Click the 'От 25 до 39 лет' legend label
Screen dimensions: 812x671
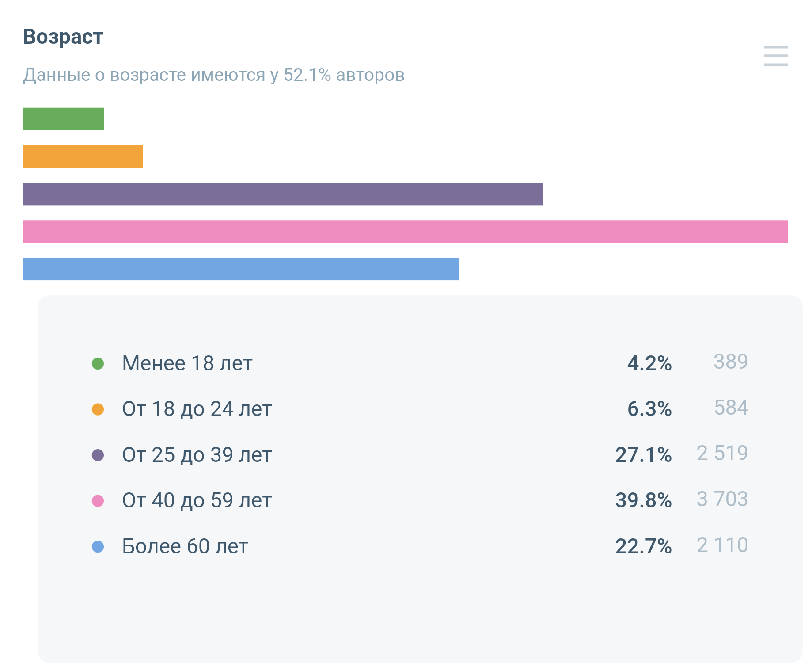[197, 455]
